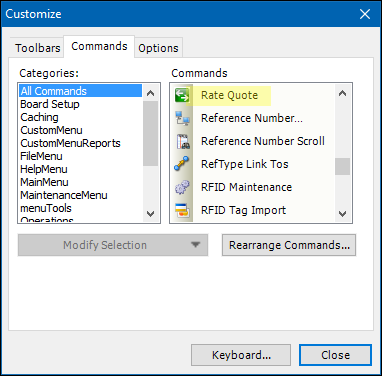
Task: Click the Keyboard... button
Action: pos(241,355)
